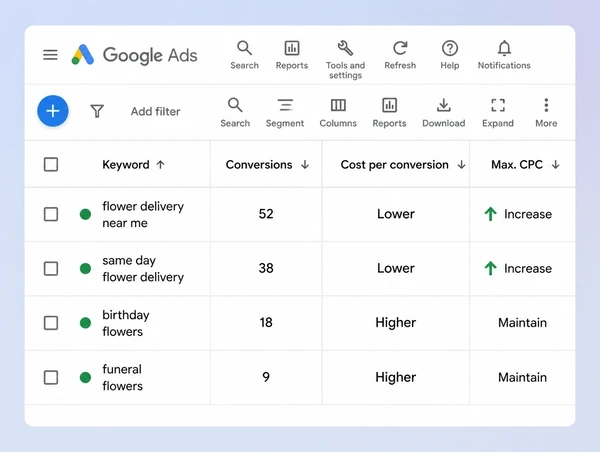
Task: Click status dot for birthday flowers
Action: coord(85,323)
